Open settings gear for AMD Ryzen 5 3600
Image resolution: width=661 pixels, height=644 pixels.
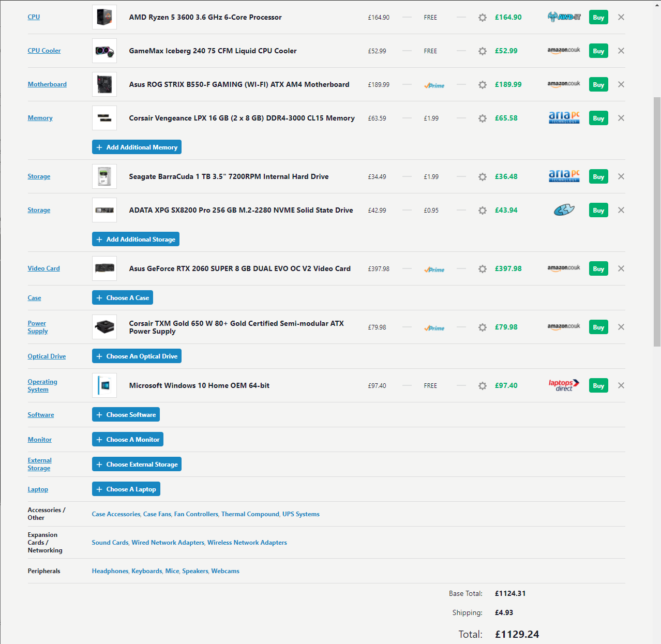(483, 18)
